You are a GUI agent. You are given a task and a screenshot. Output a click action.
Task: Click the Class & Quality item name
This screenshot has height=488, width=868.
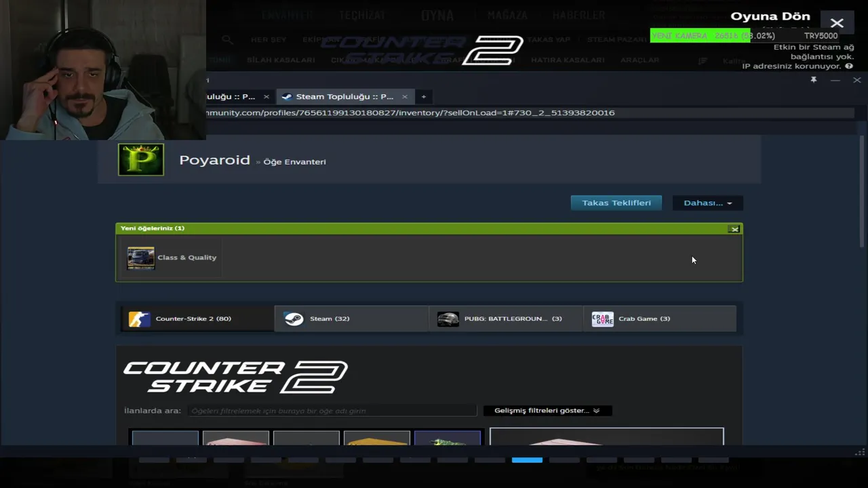click(186, 258)
